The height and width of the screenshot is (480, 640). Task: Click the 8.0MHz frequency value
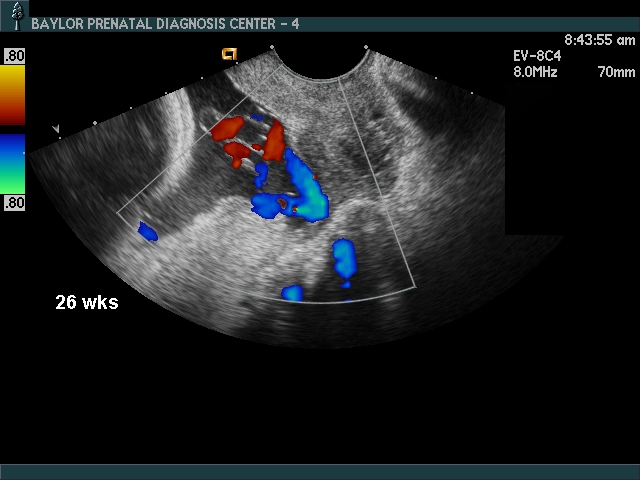pyautogui.click(x=535, y=72)
